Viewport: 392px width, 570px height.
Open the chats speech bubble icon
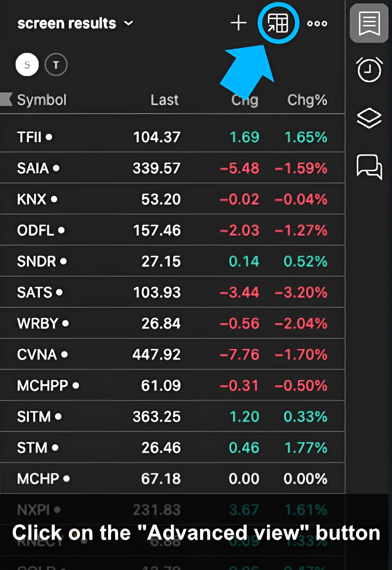369,166
